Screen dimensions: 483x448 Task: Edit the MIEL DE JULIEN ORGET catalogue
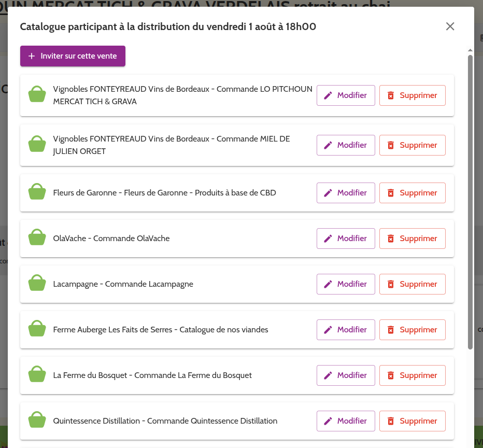[x=346, y=145]
